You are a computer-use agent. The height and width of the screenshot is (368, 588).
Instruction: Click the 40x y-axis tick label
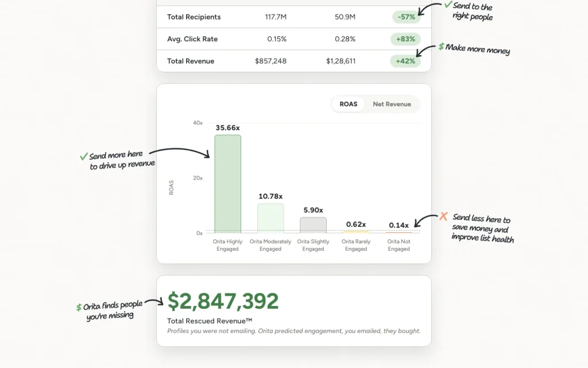coord(198,123)
